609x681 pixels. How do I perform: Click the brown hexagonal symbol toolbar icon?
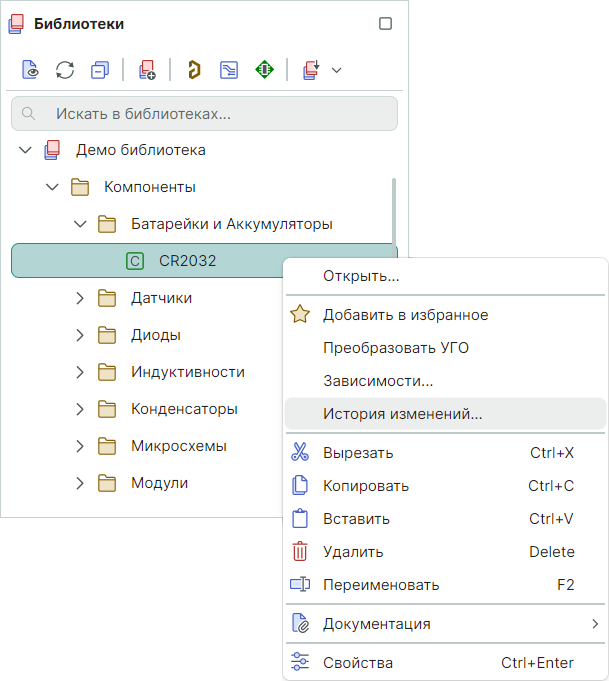tap(194, 70)
